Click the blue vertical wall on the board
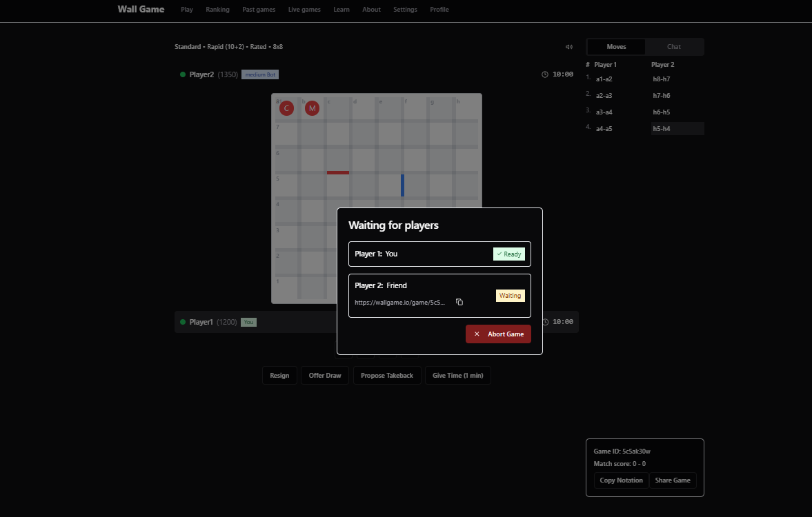This screenshot has width=812, height=517. point(403,185)
